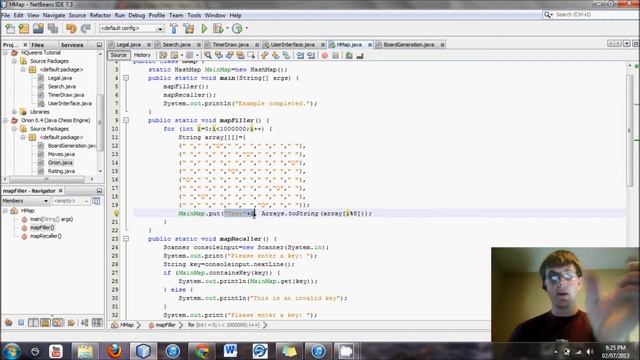640x360 pixels.
Task: Click mapFiller in the breadcrumb bar
Action: [x=165, y=325]
